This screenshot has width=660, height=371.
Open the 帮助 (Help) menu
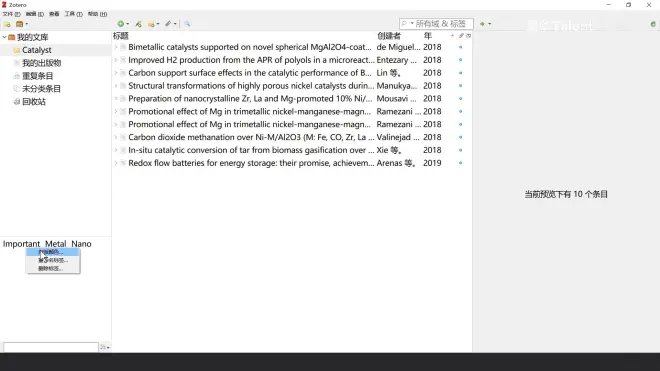point(97,14)
